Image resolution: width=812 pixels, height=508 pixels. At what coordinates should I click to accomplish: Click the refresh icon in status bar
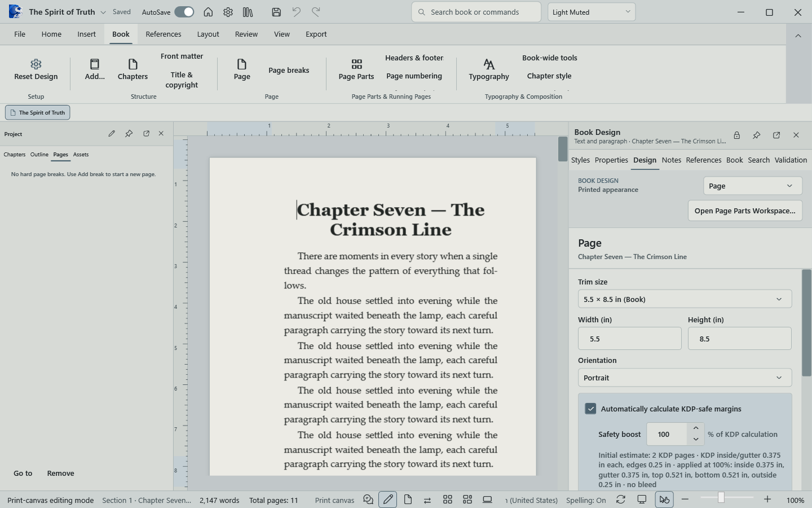[x=620, y=500]
